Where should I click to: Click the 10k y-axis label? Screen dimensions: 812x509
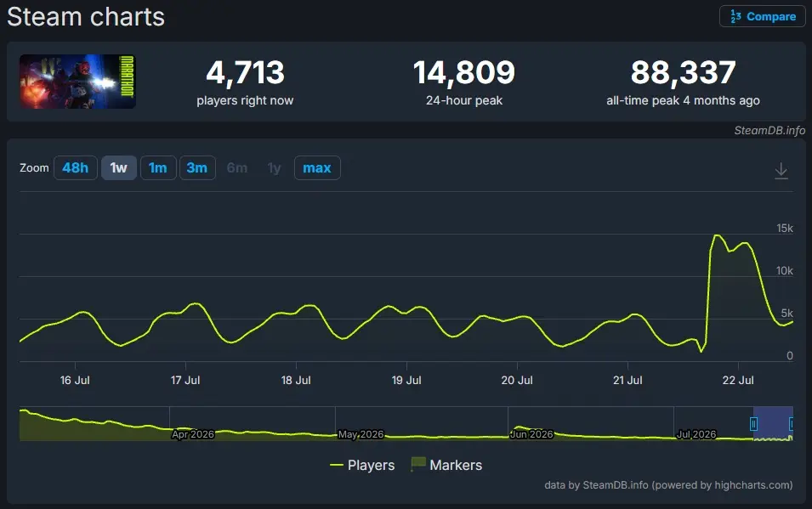(x=785, y=271)
